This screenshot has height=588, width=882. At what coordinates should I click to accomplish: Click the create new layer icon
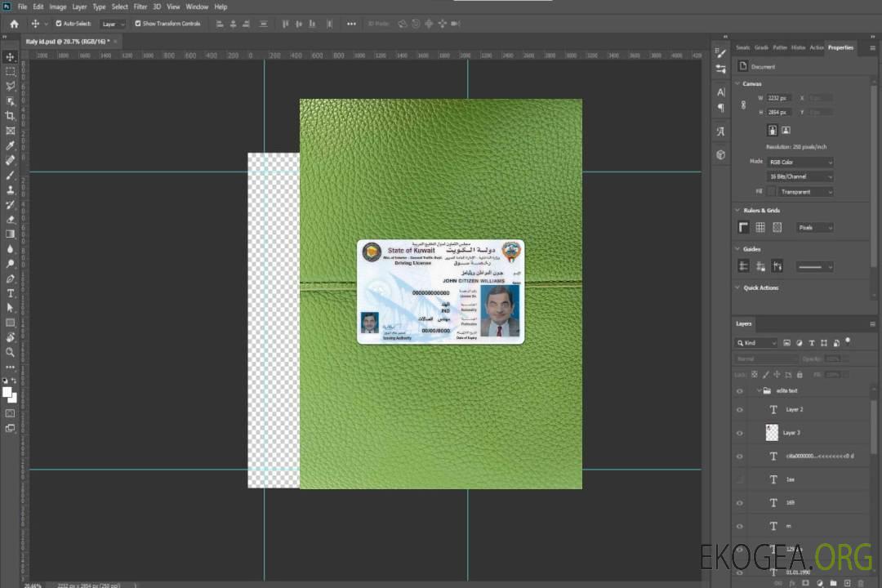847,583
